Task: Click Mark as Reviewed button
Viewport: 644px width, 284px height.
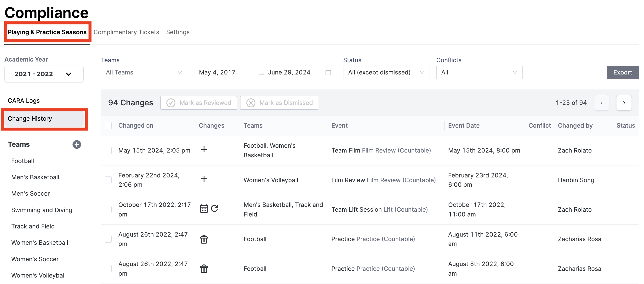Action: [x=199, y=103]
